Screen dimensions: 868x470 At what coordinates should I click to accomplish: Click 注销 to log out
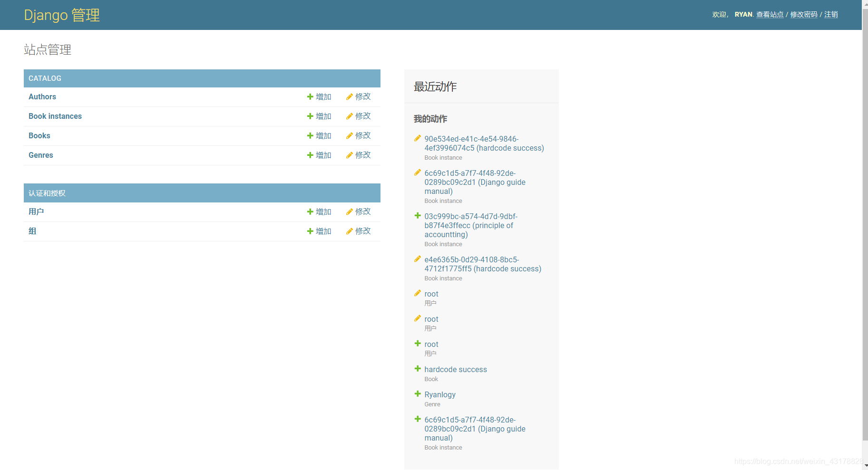click(831, 14)
